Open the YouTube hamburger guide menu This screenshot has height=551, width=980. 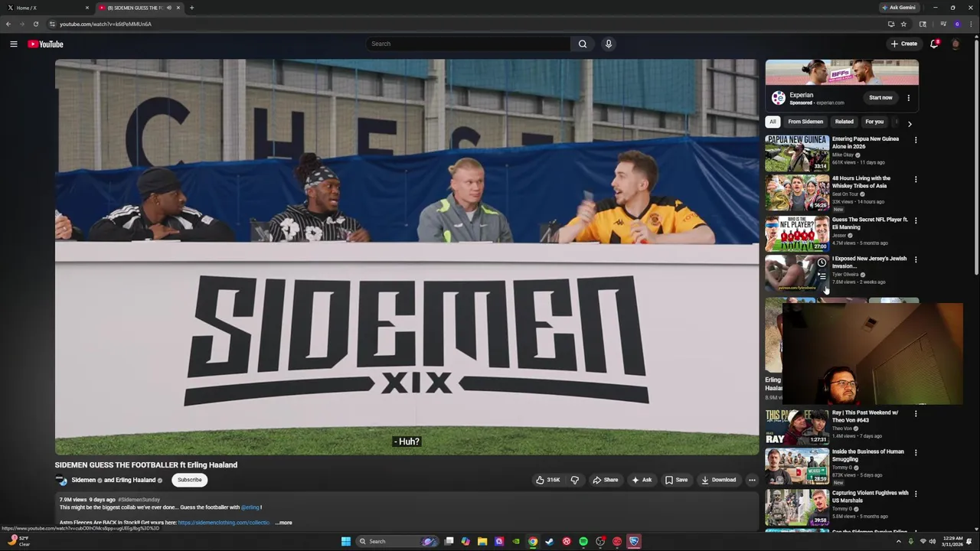[x=14, y=44]
